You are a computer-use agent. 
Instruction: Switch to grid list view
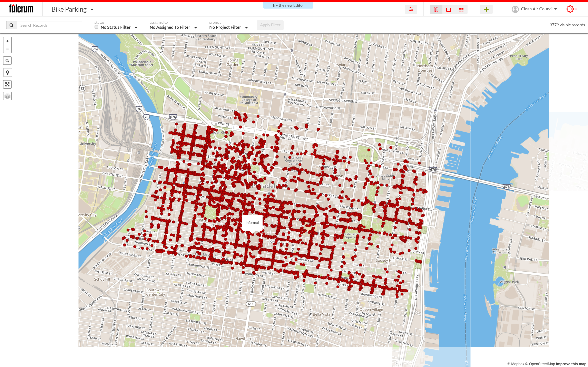461,9
